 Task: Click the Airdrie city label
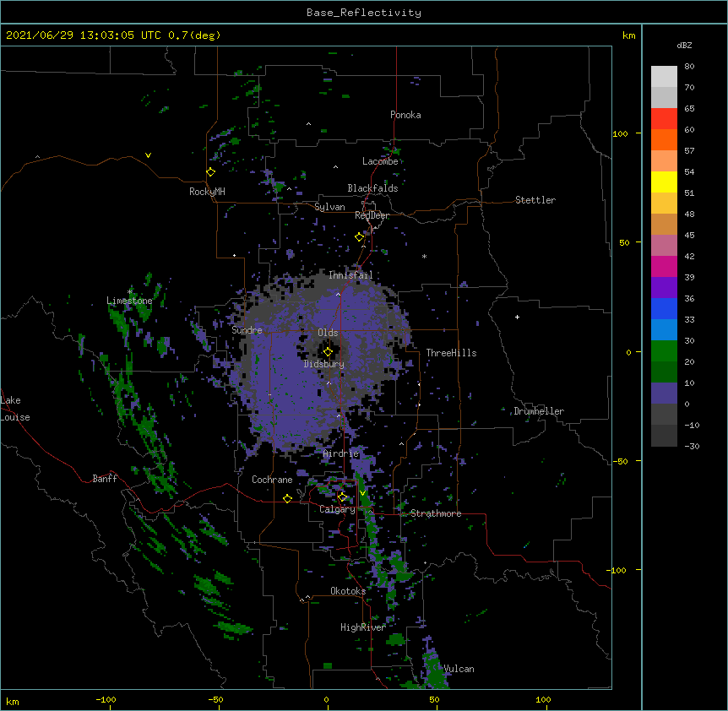(341, 453)
